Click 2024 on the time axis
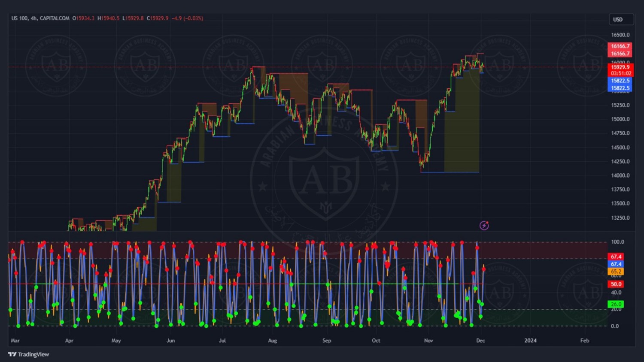This screenshot has height=362, width=644. tap(530, 341)
